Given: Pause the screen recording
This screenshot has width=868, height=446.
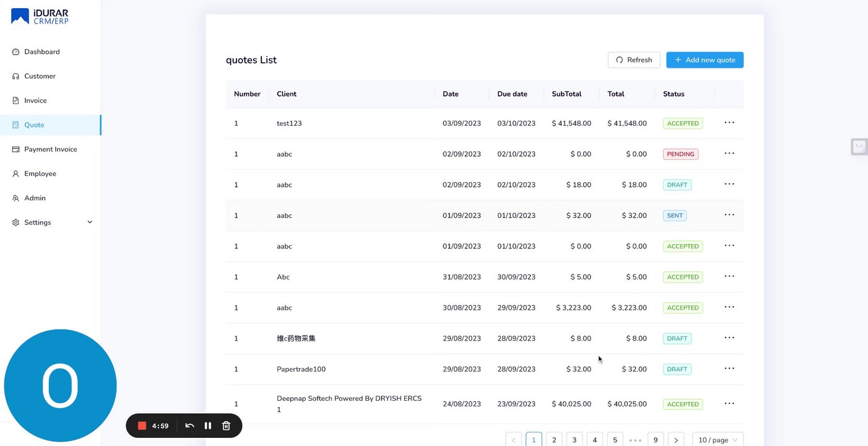Looking at the screenshot, I should coord(208,426).
